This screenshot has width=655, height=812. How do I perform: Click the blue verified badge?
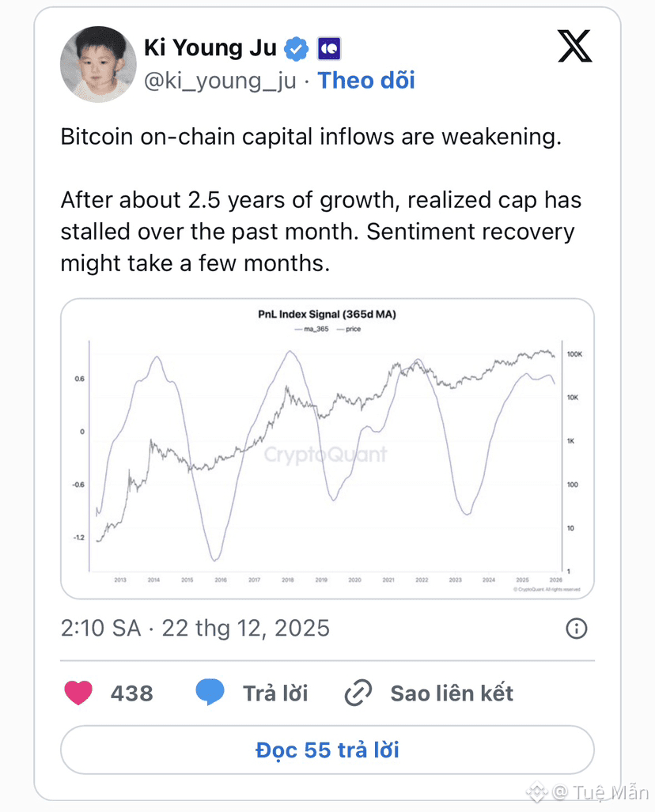tap(297, 48)
